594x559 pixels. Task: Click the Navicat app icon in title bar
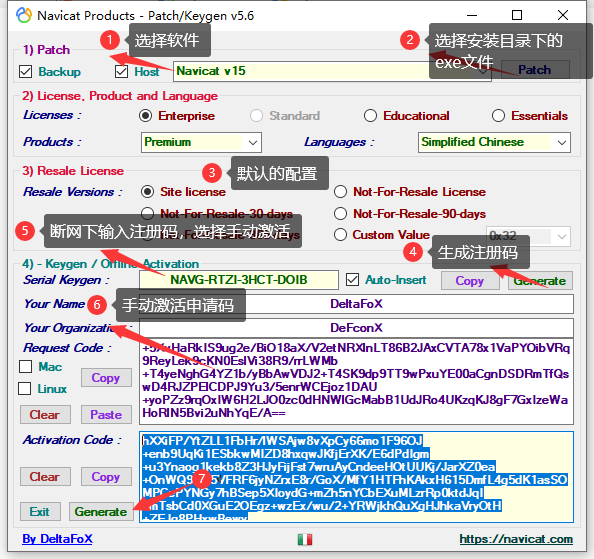pos(24,15)
